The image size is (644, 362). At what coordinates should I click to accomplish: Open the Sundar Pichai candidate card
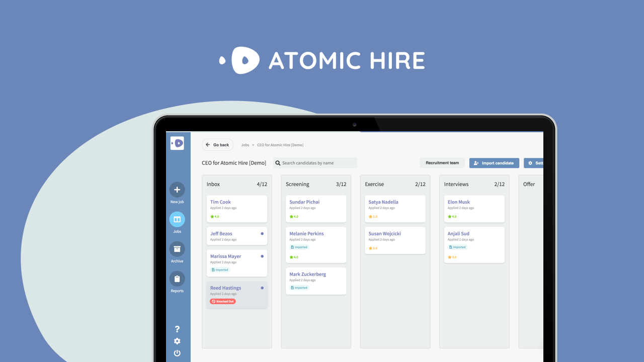pyautogui.click(x=316, y=209)
